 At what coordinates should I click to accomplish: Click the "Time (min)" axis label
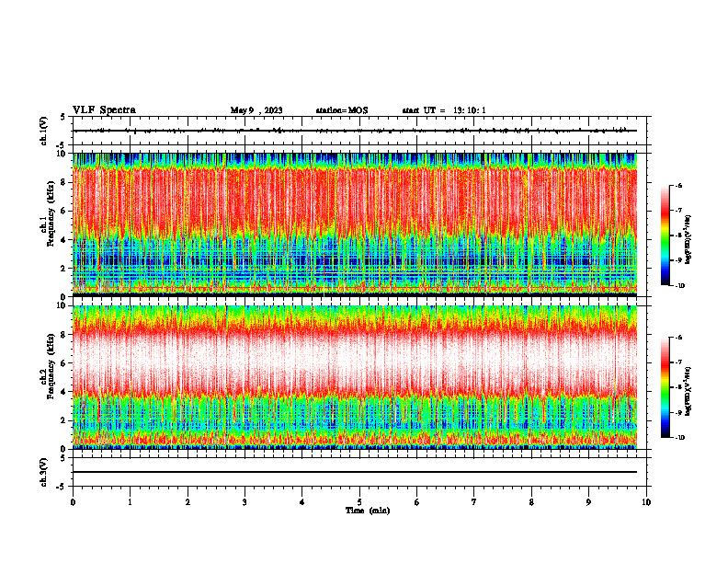pyautogui.click(x=368, y=511)
